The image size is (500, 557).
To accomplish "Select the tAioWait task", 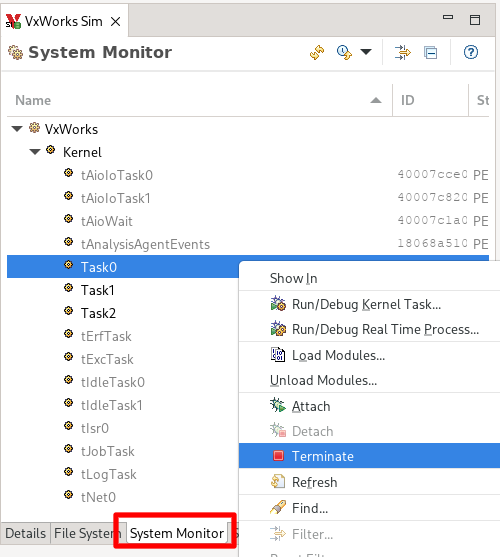I will click(107, 221).
